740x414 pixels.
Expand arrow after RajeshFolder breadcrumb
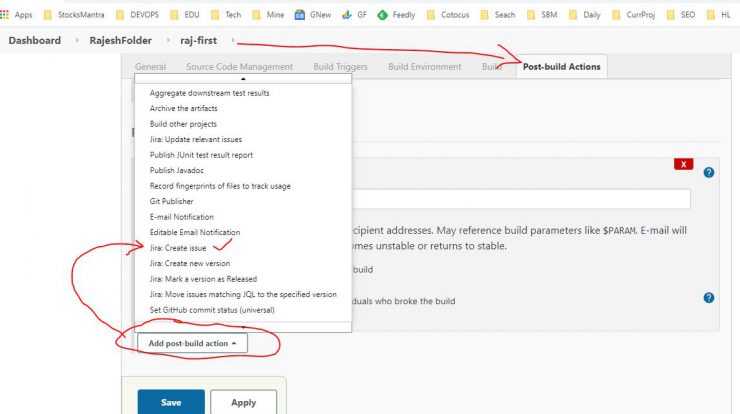pos(168,41)
